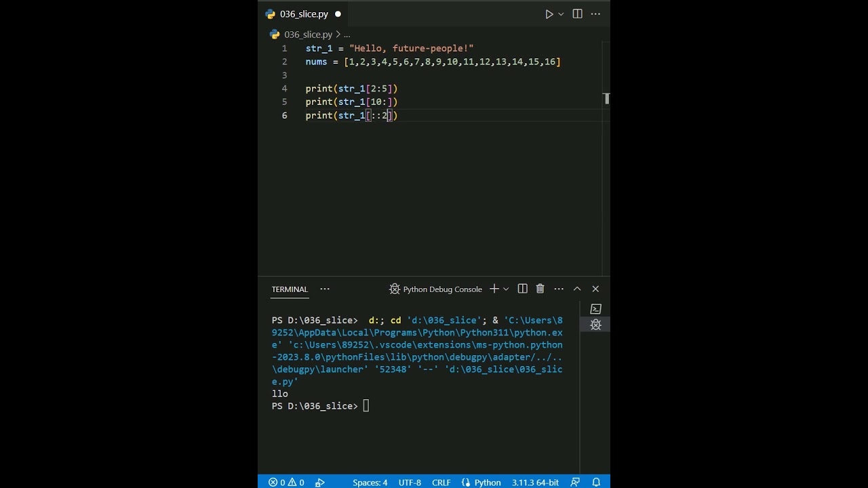Click the Python file icon in the breadcrumb
Viewport: 868px width, 488px height.
pyautogui.click(x=275, y=35)
